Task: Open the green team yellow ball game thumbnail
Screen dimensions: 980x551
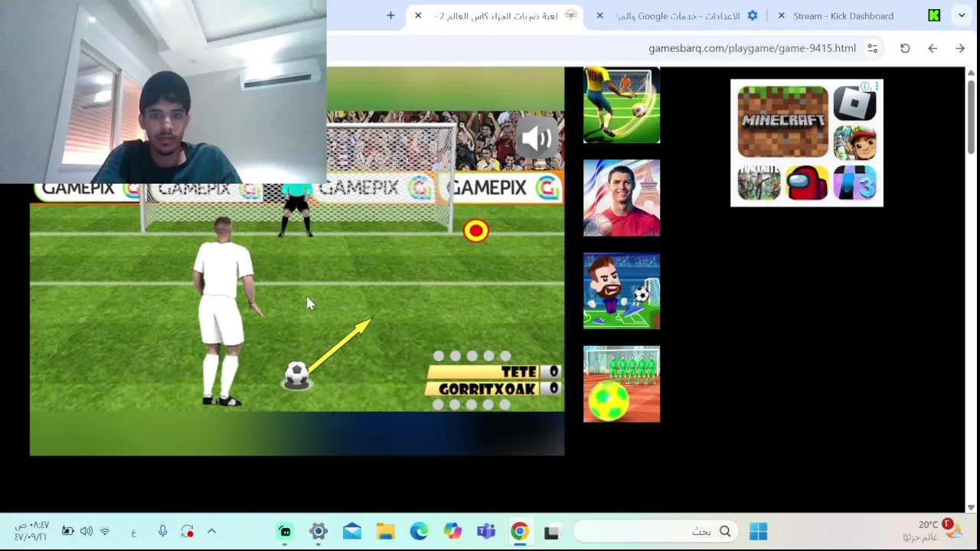Action: click(622, 384)
